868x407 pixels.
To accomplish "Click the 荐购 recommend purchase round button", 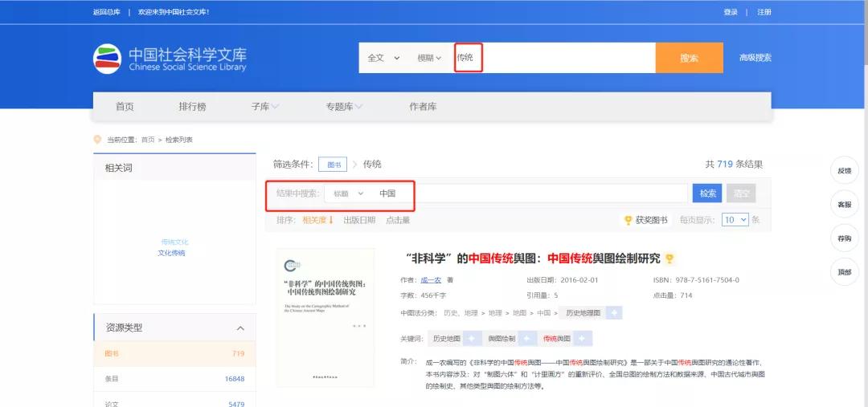I will (844, 238).
